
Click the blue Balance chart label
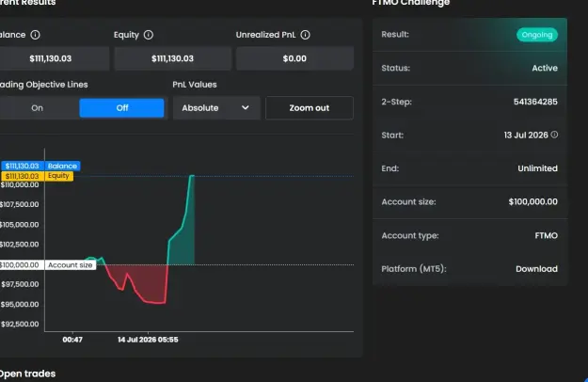40,166
